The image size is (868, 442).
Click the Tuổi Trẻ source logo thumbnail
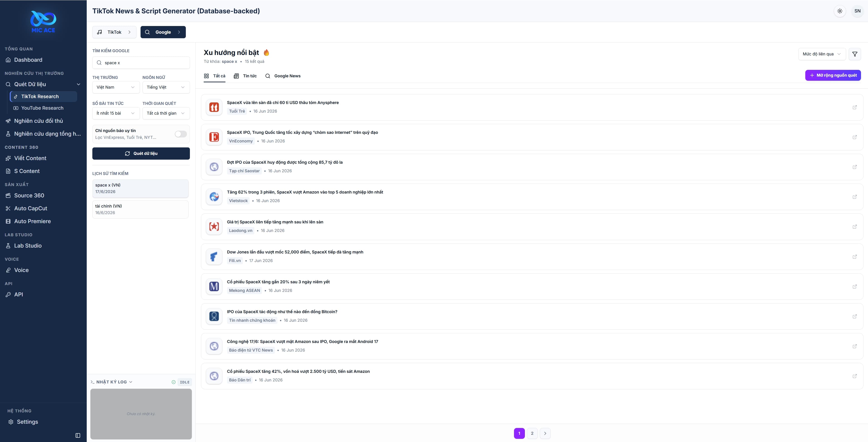(x=214, y=107)
